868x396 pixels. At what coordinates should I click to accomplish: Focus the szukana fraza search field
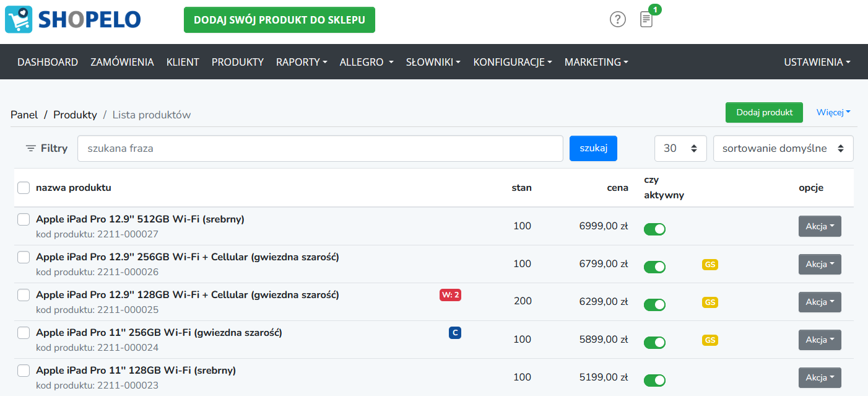tap(320, 149)
